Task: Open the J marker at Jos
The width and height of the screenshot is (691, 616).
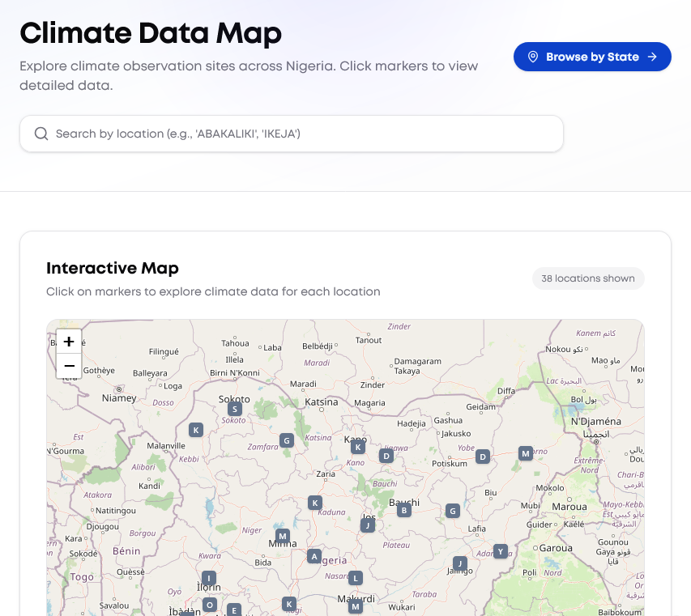Action: tap(368, 525)
